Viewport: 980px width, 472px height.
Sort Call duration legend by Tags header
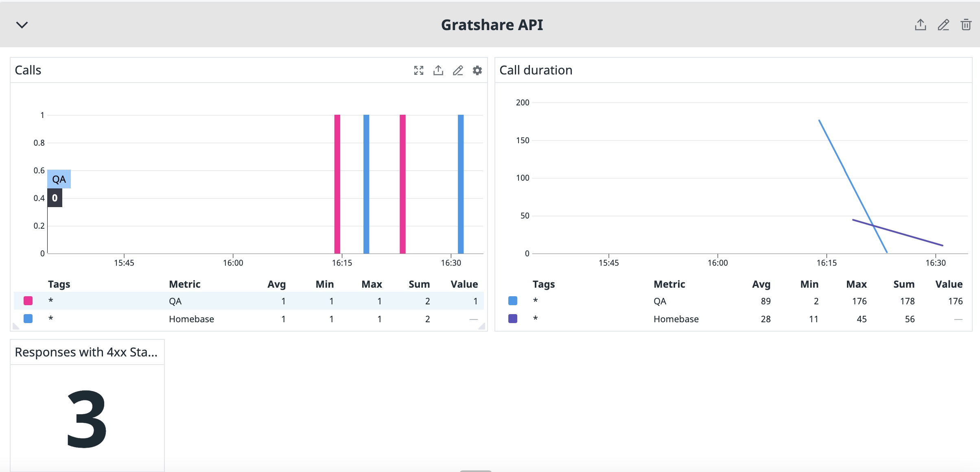coord(544,284)
